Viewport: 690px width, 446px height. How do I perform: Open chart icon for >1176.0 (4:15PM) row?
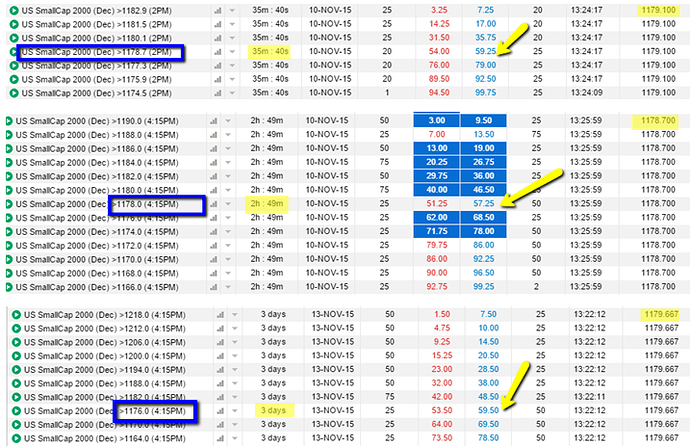[x=220, y=411]
